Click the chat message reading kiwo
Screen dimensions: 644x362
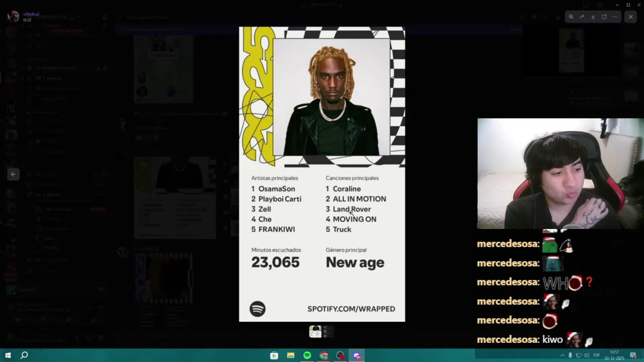(535, 340)
